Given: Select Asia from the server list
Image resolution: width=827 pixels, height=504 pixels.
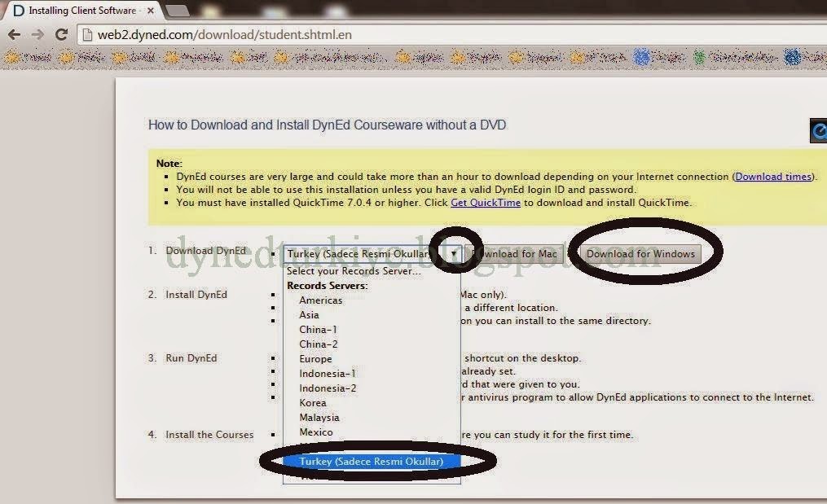Looking at the screenshot, I should [x=372, y=315].
